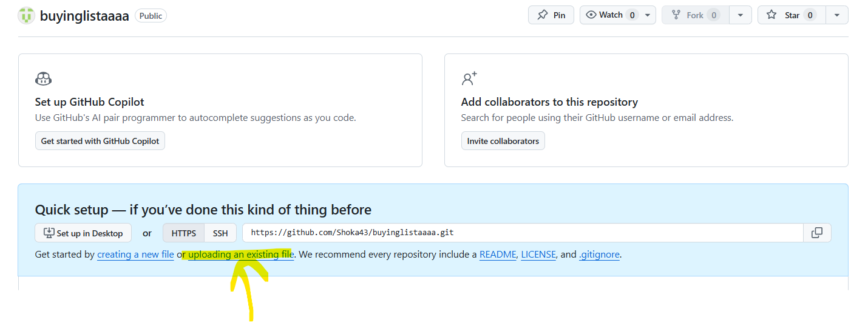
Task: Click the Watch eye button
Action: (x=610, y=15)
